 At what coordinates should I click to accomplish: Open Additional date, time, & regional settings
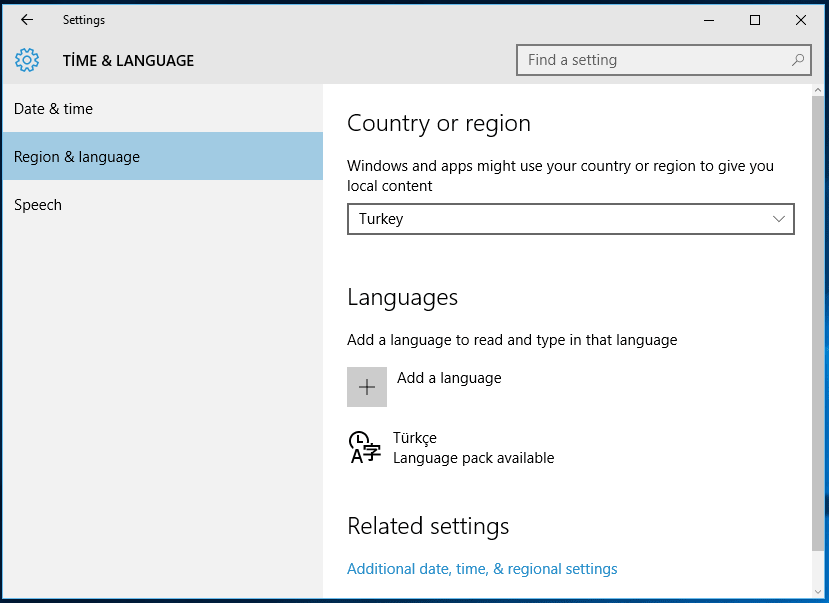click(482, 569)
